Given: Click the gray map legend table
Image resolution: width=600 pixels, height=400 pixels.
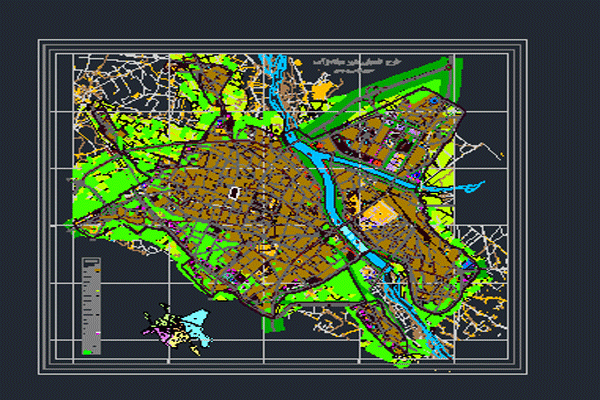Looking at the screenshot, I should coord(91,306).
